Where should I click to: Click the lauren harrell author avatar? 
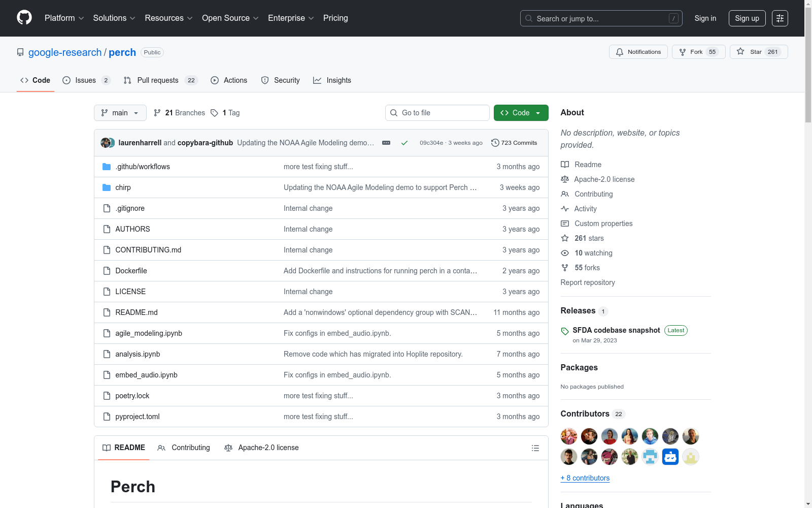click(105, 143)
